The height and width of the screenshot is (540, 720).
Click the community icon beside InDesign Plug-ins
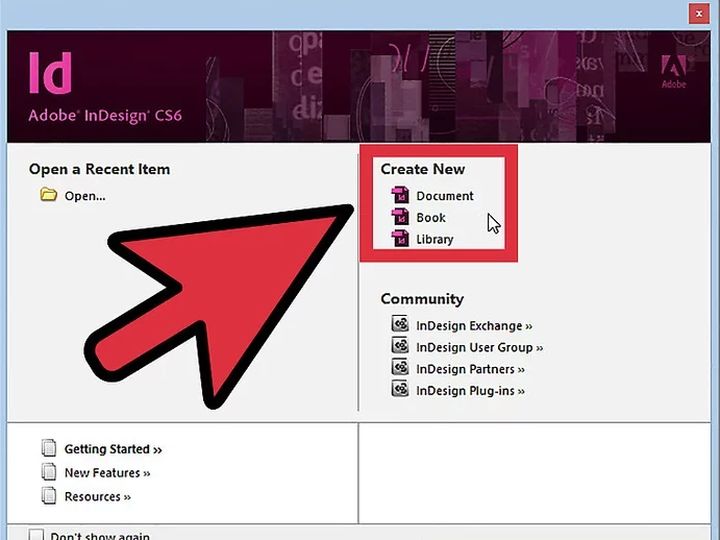coord(400,388)
